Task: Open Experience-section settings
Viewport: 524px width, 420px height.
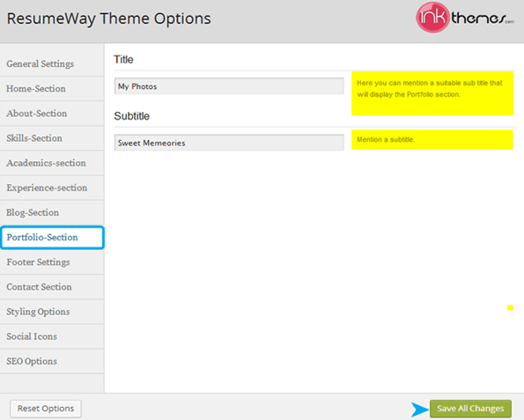Action: pos(52,188)
